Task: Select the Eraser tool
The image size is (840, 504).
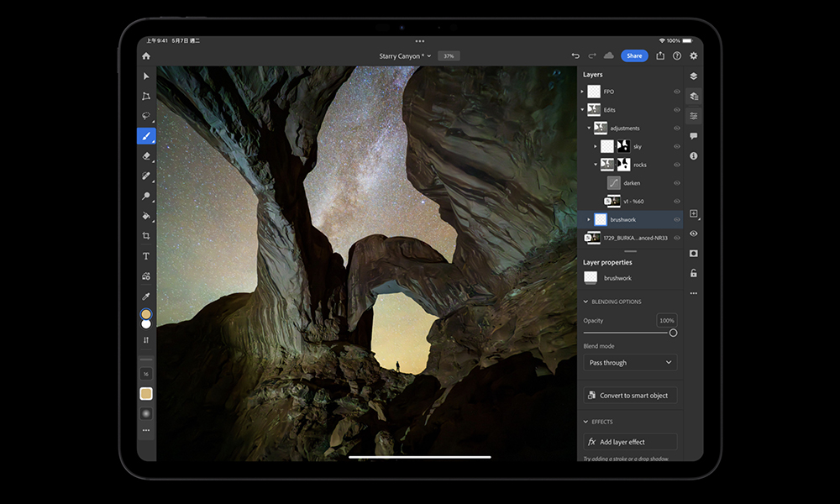Action: (x=146, y=156)
